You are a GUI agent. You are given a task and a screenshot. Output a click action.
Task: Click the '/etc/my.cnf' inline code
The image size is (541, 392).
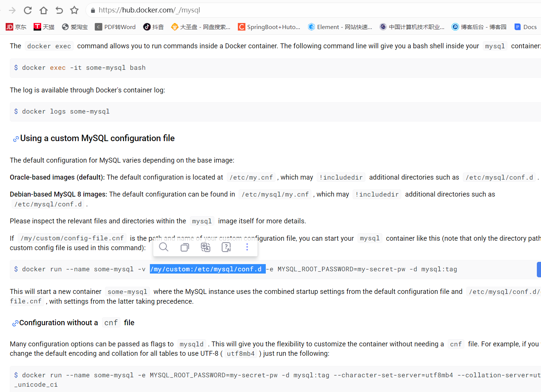(251, 177)
